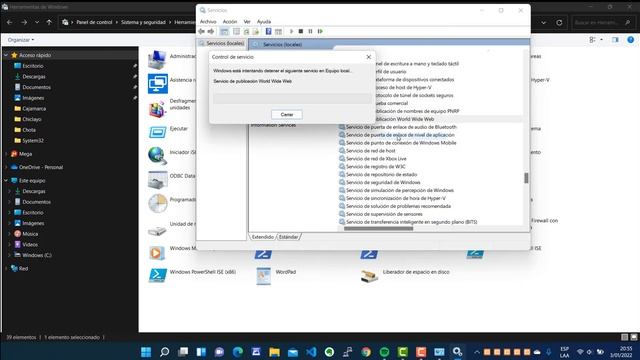Click the Help icon in Servicios toolbar
Image resolution: width=640 pixels, height=360 pixels.
(268, 31)
